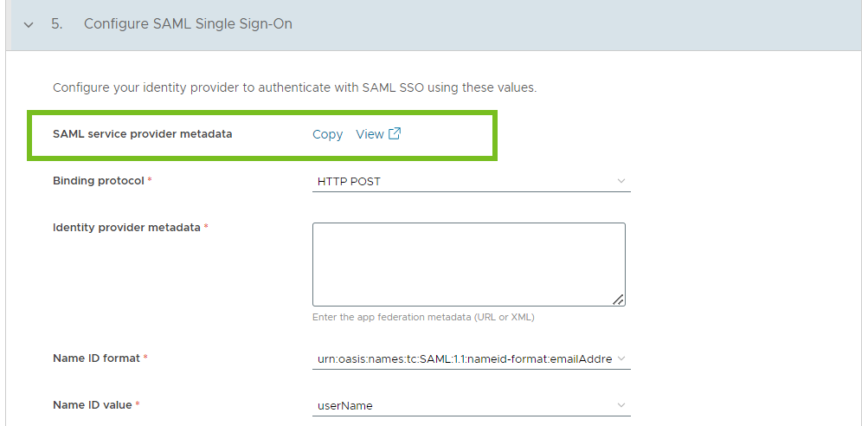Open the View link for service provider metadata
Image resolution: width=868 pixels, height=426 pixels.
point(370,134)
